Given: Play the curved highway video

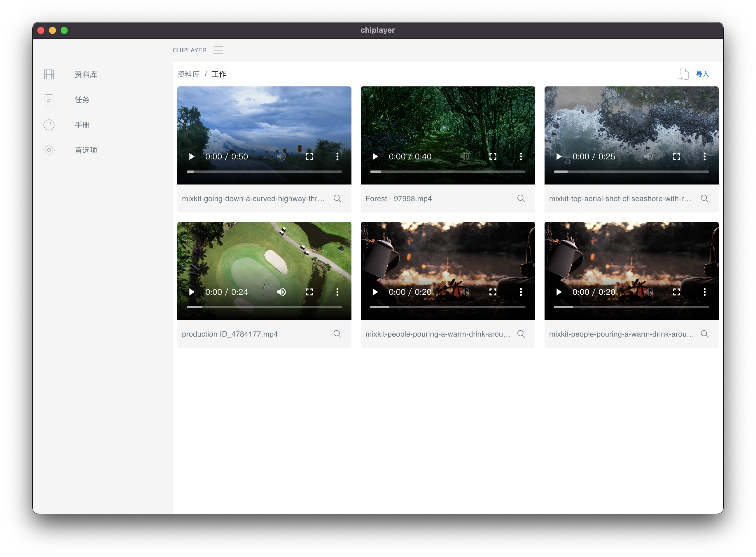Looking at the screenshot, I should coord(192,156).
